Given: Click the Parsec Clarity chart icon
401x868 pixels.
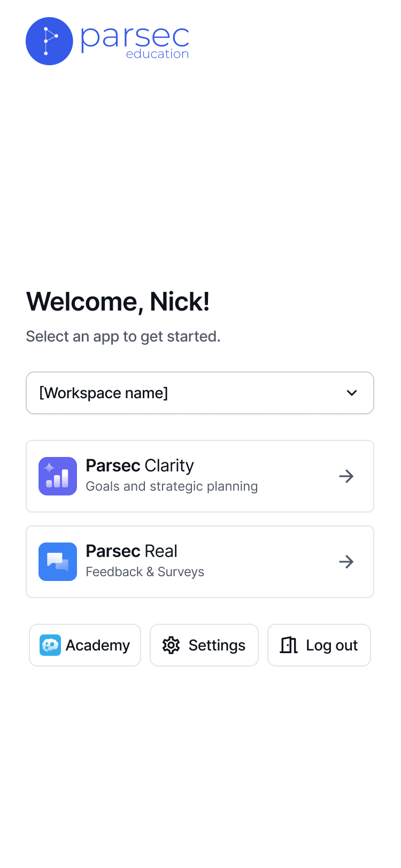Looking at the screenshot, I should point(58,476).
